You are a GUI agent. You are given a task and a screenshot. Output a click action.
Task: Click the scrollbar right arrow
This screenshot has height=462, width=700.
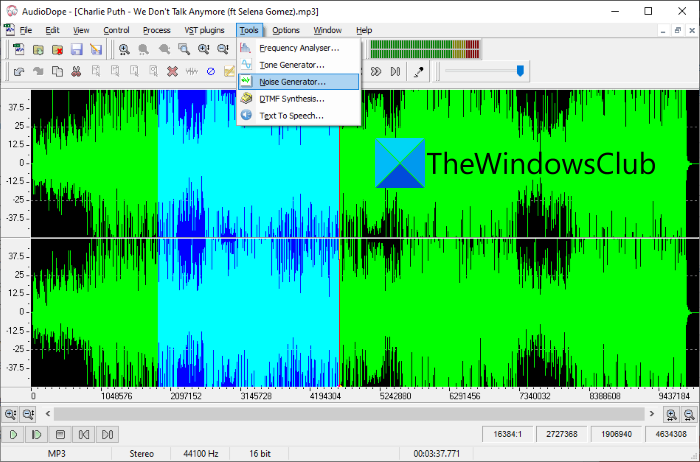tap(651, 414)
